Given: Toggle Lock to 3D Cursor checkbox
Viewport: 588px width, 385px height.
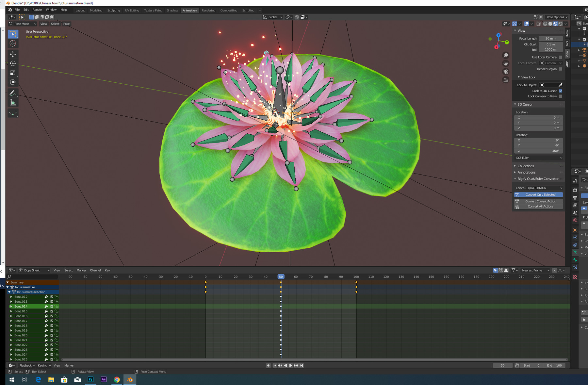Looking at the screenshot, I should click(x=561, y=91).
